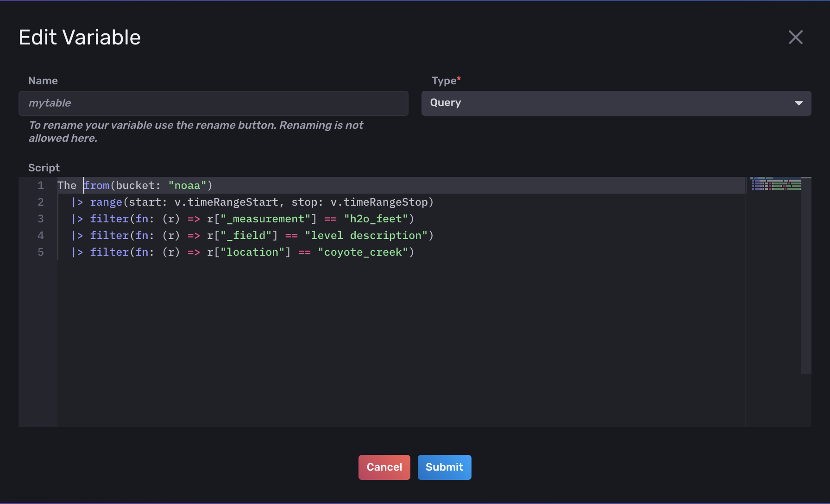Close the Edit Variable dialog
The height and width of the screenshot is (504, 830).
(795, 37)
